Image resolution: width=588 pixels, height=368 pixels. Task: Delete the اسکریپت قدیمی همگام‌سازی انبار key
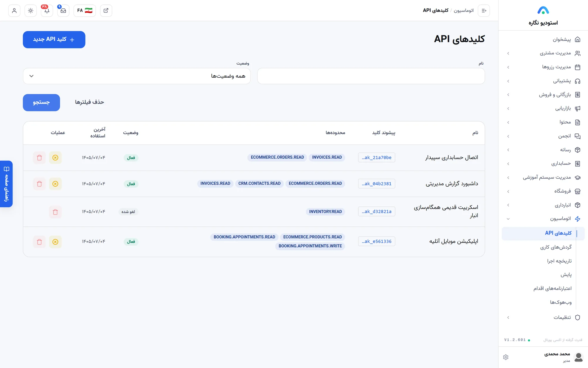click(x=55, y=212)
